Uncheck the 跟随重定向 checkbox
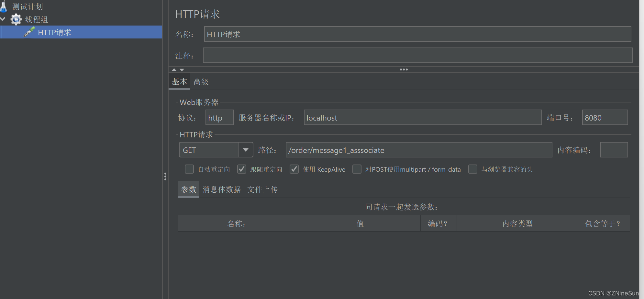Image resolution: width=644 pixels, height=299 pixels. [x=242, y=169]
